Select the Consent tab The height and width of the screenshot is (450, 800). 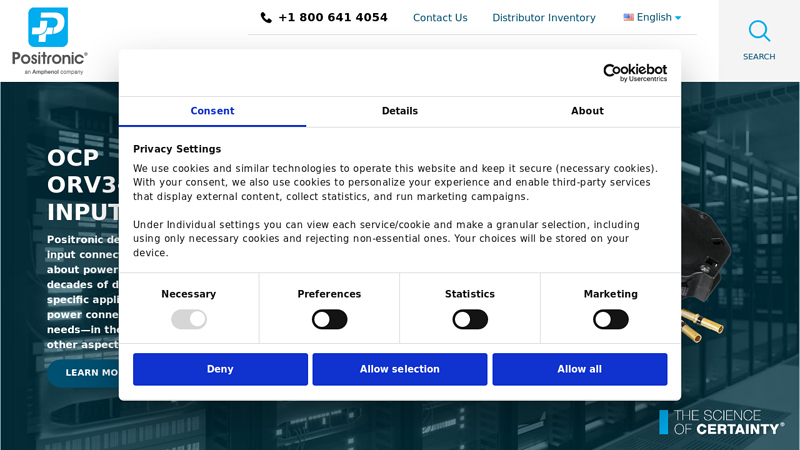(x=212, y=111)
